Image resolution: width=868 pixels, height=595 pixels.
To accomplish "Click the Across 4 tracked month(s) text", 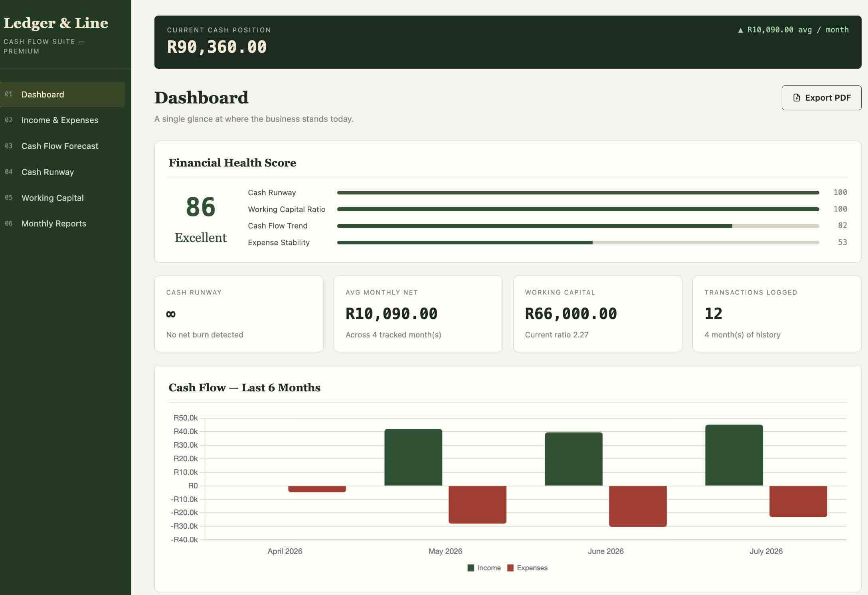I will tap(393, 335).
